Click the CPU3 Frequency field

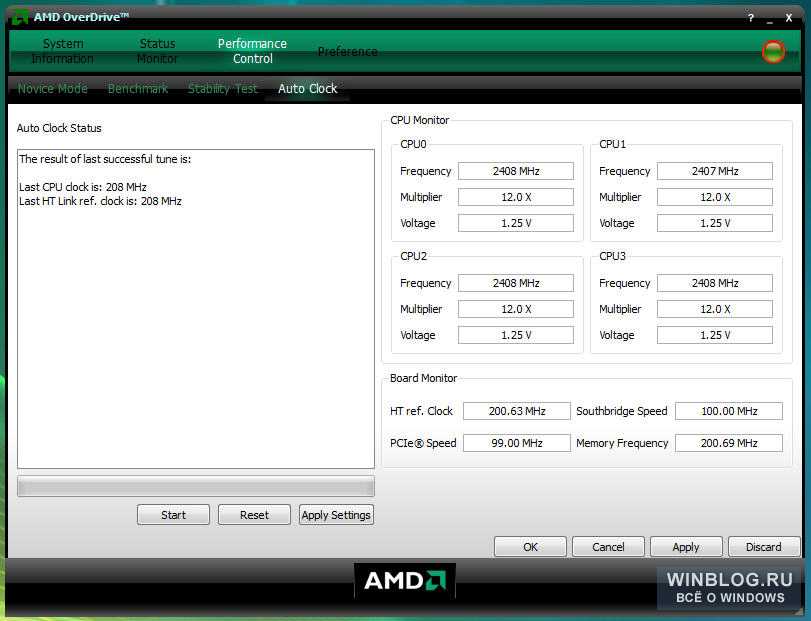pyautogui.click(x=715, y=283)
